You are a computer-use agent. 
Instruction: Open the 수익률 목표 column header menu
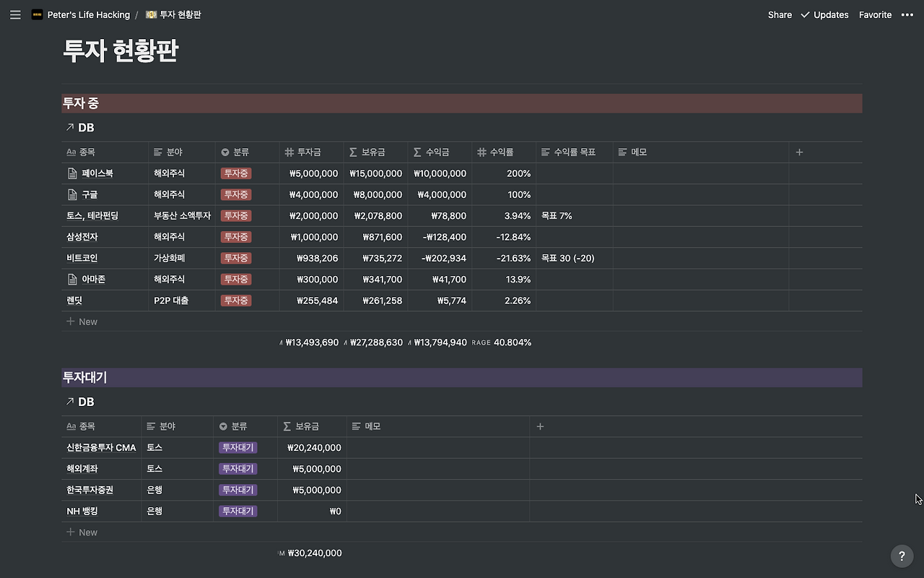coord(575,152)
